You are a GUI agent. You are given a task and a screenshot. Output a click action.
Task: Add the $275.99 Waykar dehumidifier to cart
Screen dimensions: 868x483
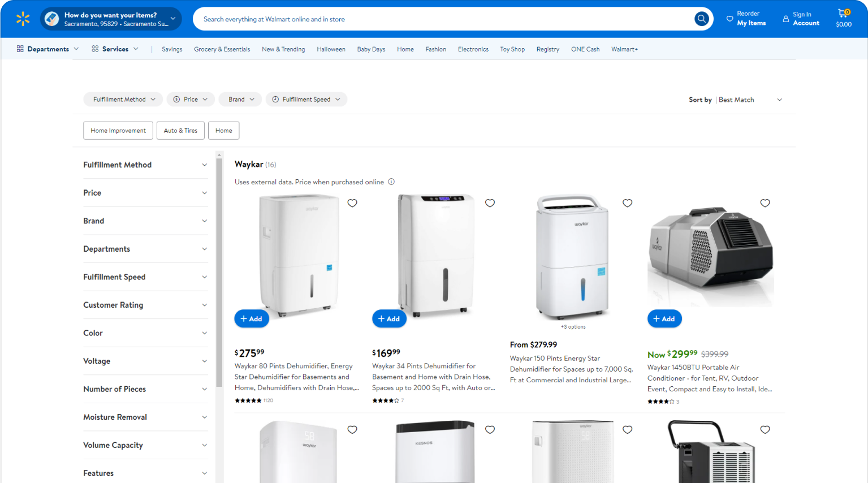[252, 319]
